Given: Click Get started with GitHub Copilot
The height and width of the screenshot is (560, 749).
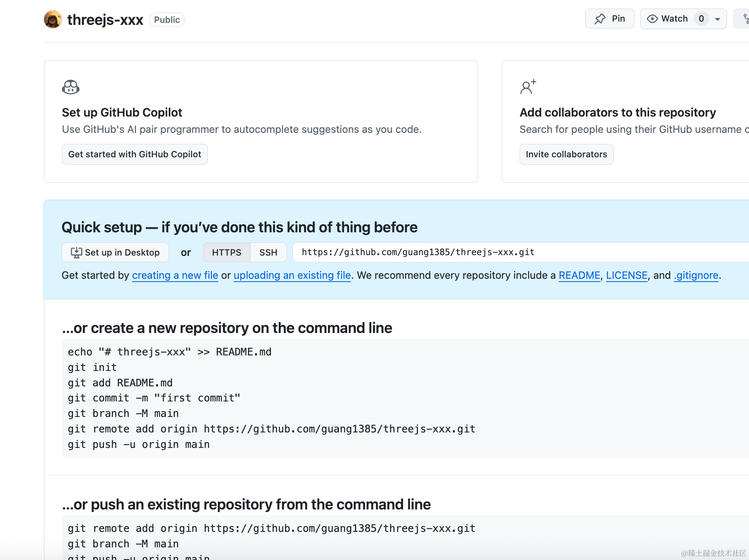Looking at the screenshot, I should click(135, 154).
